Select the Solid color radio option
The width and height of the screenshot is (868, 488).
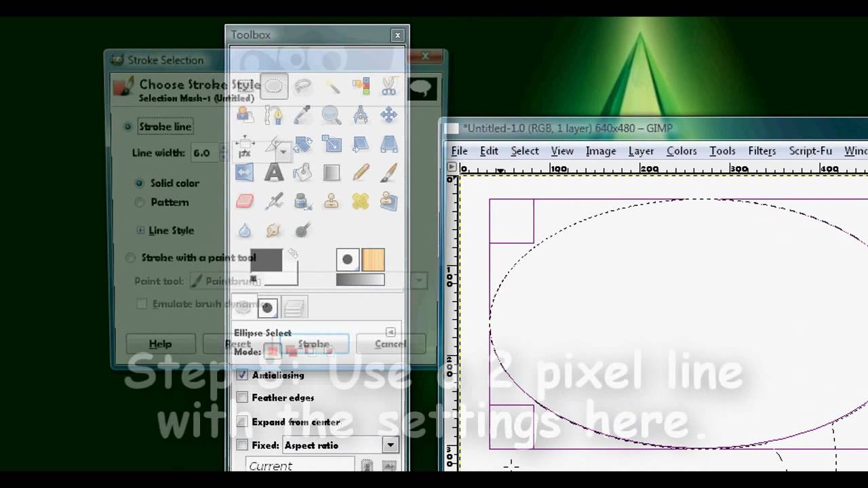(x=139, y=183)
